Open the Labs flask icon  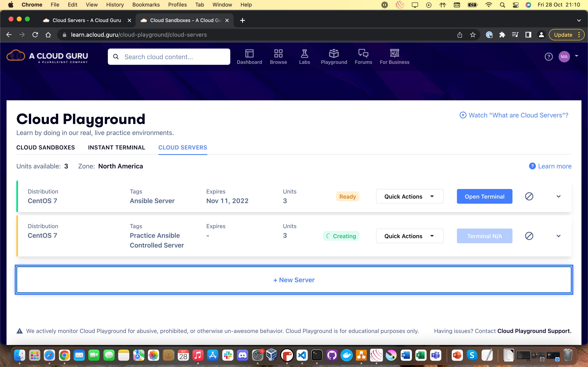point(304,54)
